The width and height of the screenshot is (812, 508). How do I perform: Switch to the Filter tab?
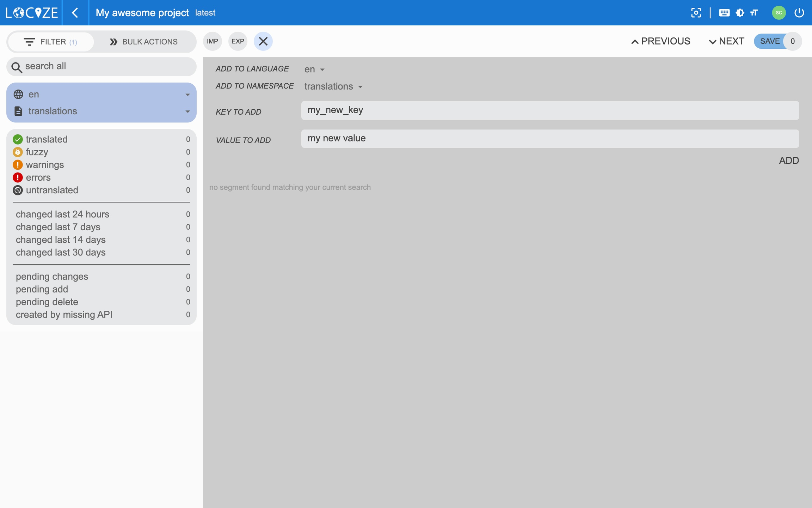tap(50, 42)
